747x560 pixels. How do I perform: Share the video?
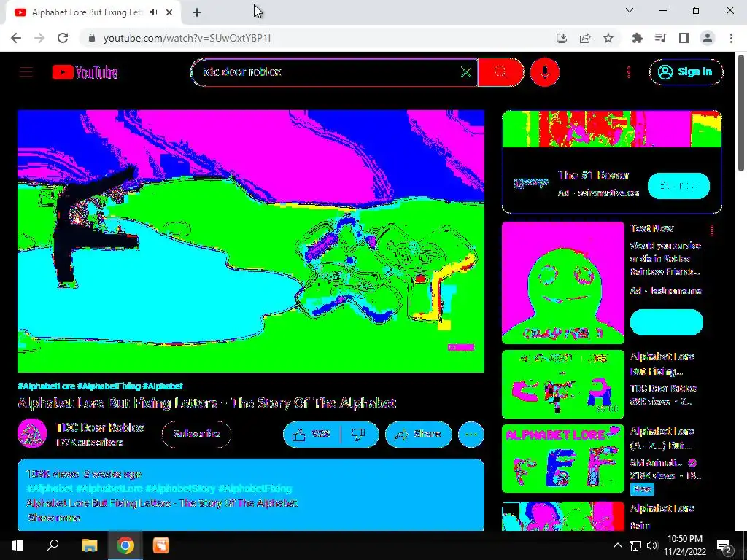point(418,435)
